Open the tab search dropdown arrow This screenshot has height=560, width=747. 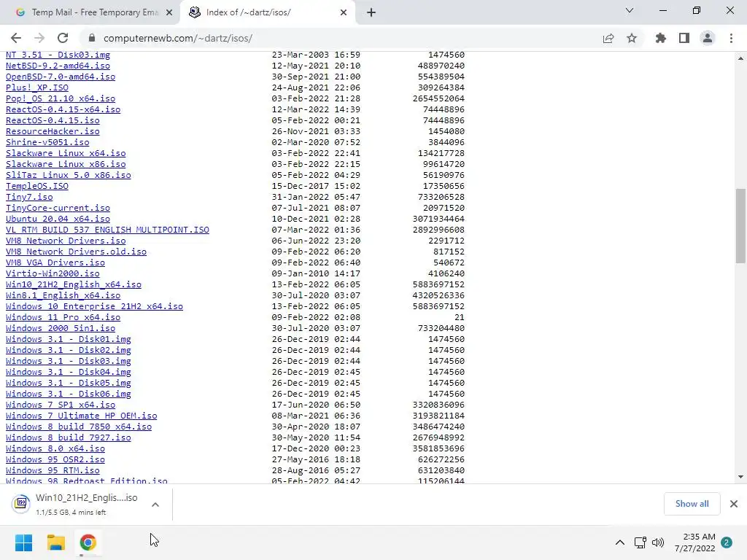point(630,10)
